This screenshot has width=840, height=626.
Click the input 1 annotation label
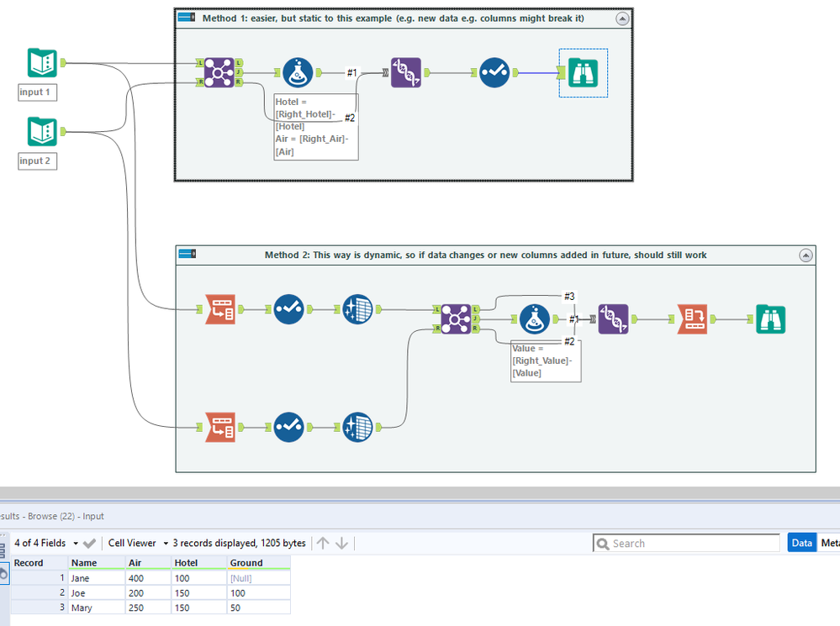point(38,92)
